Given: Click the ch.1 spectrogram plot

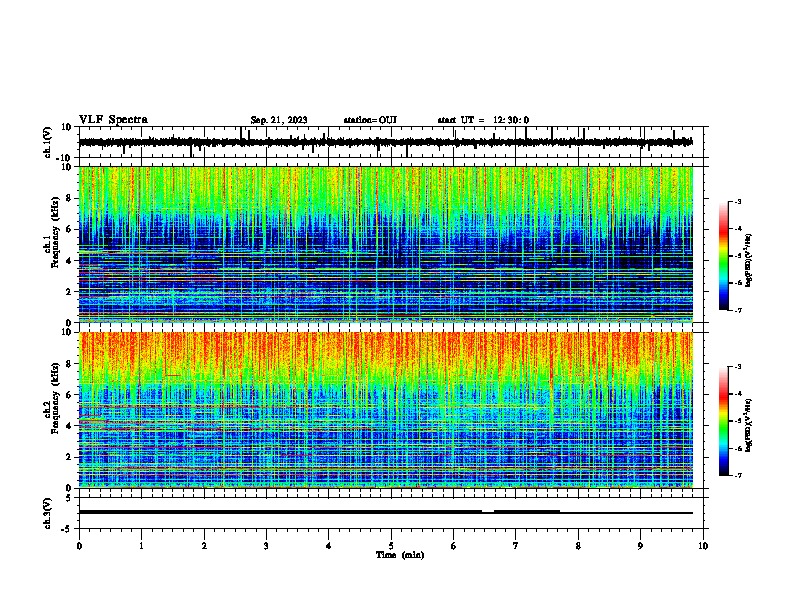Looking at the screenshot, I should pyautogui.click(x=386, y=244).
